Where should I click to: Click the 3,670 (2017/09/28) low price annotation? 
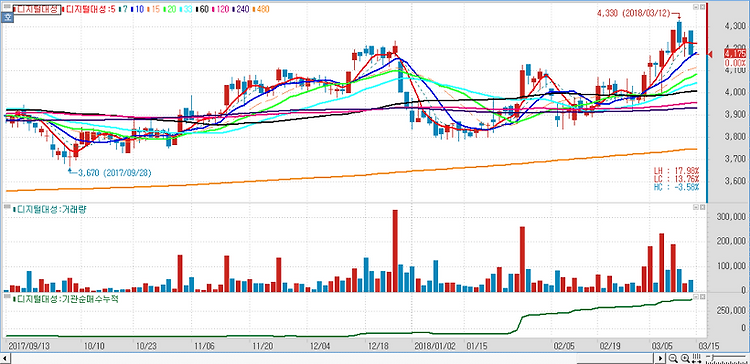(114, 173)
